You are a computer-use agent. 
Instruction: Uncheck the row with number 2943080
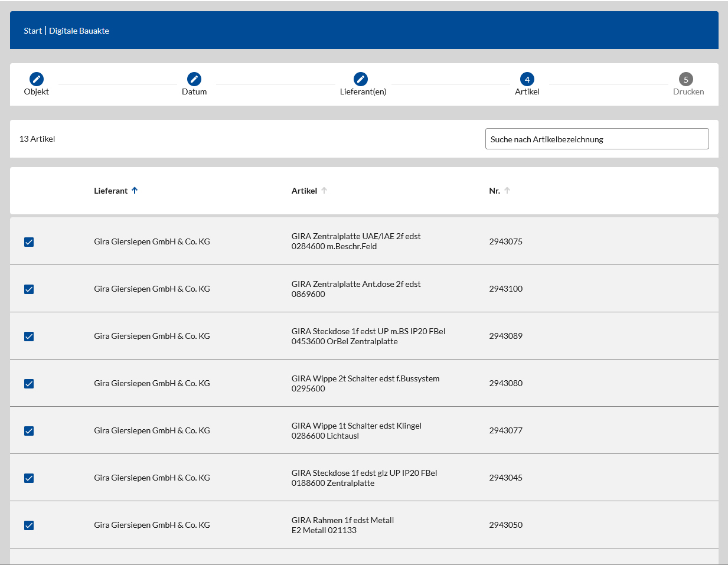pyautogui.click(x=29, y=384)
